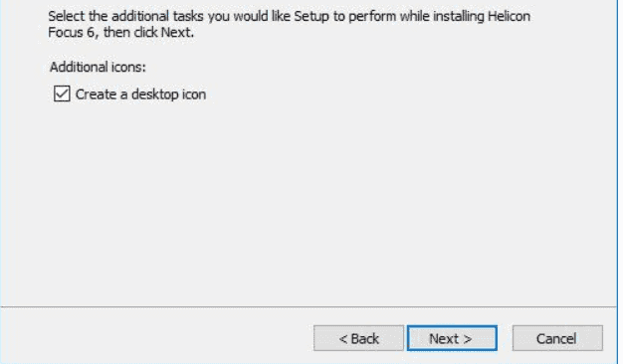Cancel the Helicon Focus 6 installation
Viewport: 623px width, 364px height.
pyautogui.click(x=557, y=338)
